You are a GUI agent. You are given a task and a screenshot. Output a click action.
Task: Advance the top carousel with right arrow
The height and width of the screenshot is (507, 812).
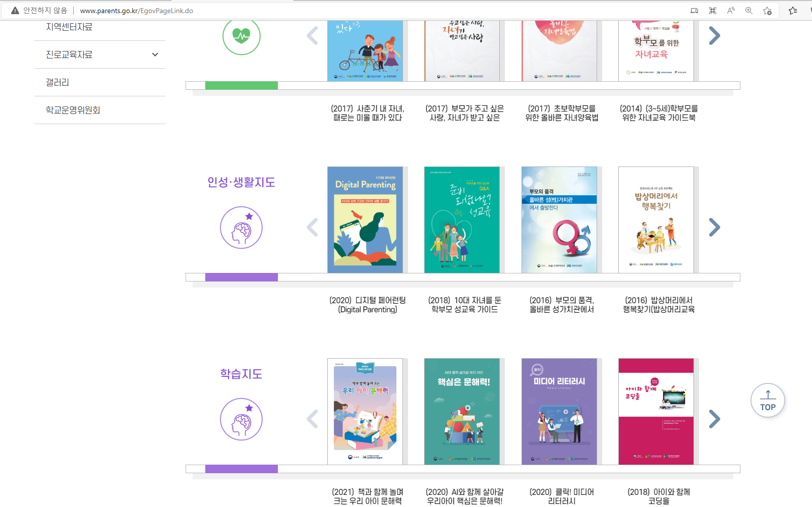pos(714,35)
